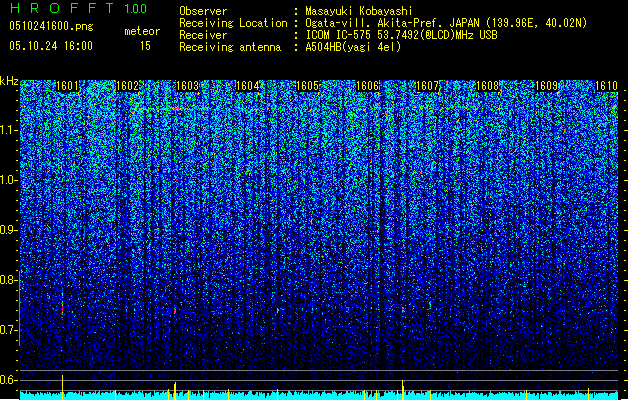Click the red meteor echo below the 1607 marker
629x400 pixels.
[x=403, y=310]
